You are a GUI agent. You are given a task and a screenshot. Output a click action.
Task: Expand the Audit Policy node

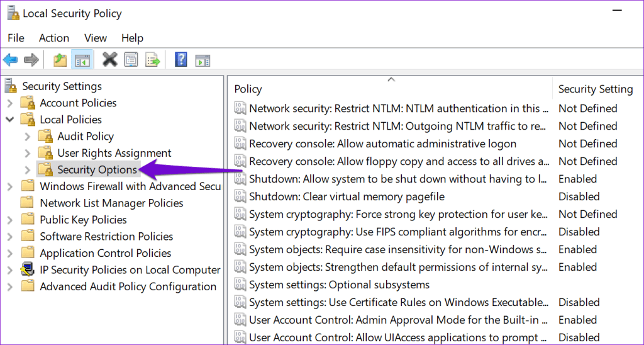[x=27, y=136]
